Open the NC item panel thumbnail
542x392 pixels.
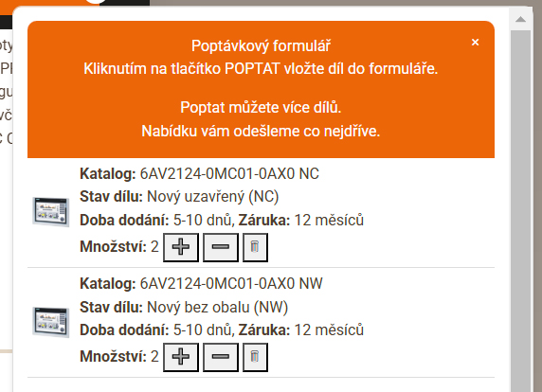click(51, 212)
